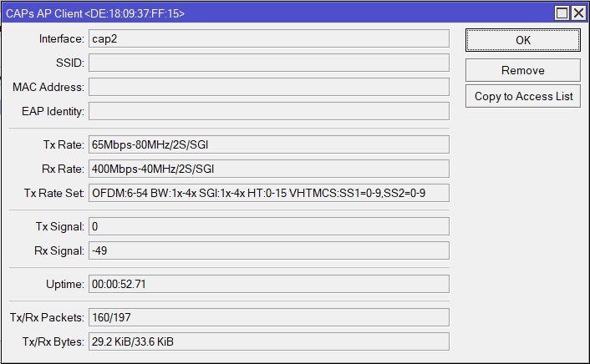Click the empty MAC Address field
Viewport: 590px width, 364px height.
coord(268,87)
